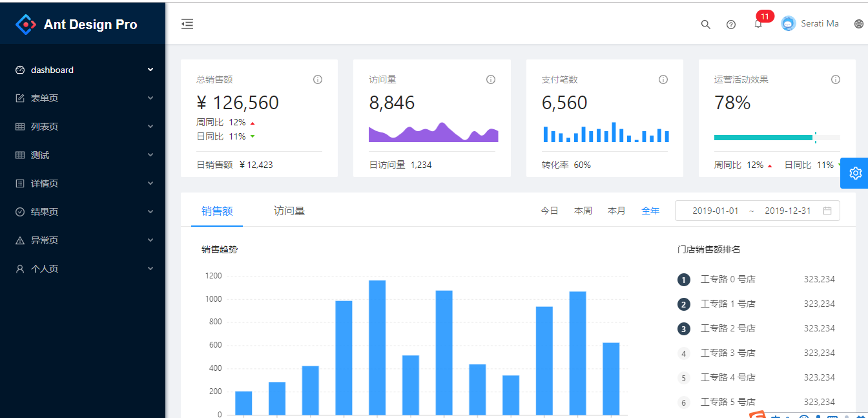
Task: Select the 今日 time filter
Action: coord(550,210)
